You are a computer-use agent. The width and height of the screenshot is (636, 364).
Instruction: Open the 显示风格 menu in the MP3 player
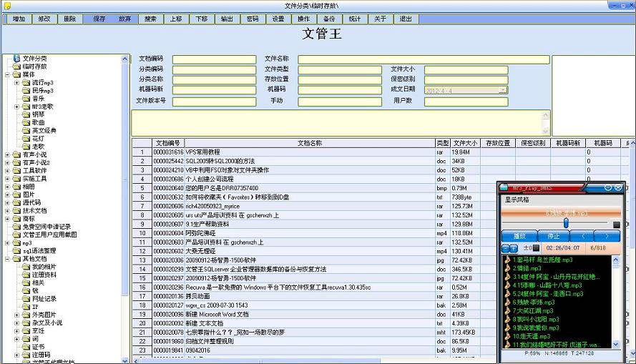coord(517,200)
